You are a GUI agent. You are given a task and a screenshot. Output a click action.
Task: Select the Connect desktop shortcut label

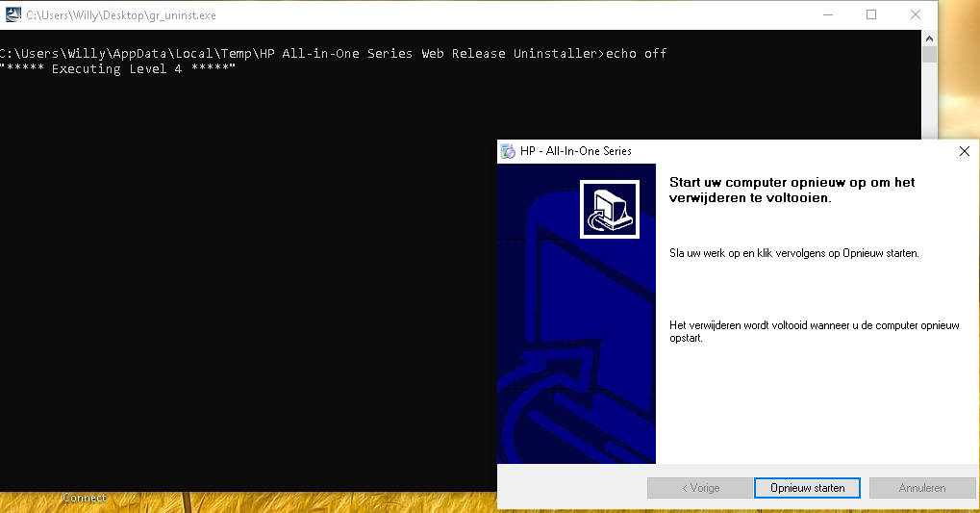click(85, 498)
